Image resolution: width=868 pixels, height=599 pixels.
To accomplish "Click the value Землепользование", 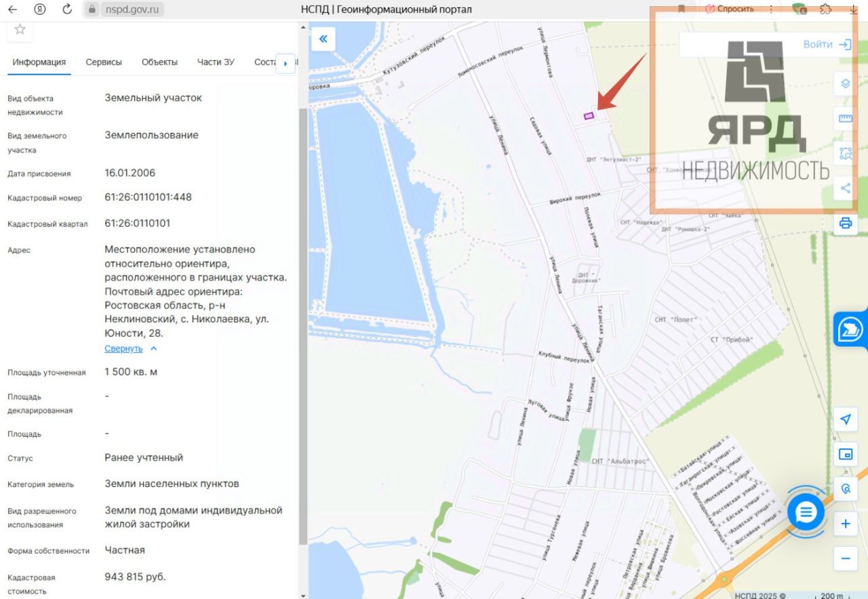I will (151, 135).
